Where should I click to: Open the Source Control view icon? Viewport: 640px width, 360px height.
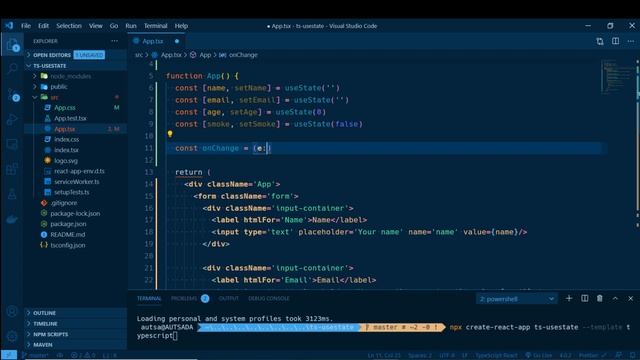(x=12, y=94)
